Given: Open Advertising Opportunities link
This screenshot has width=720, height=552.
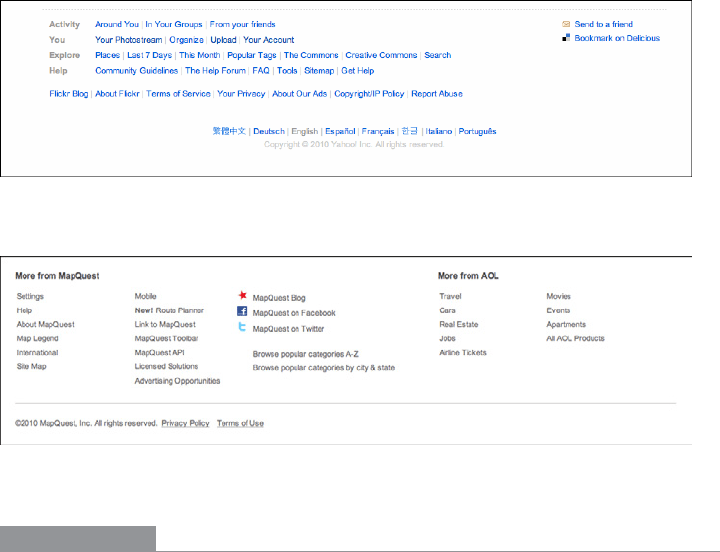Looking at the screenshot, I should 177,381.
